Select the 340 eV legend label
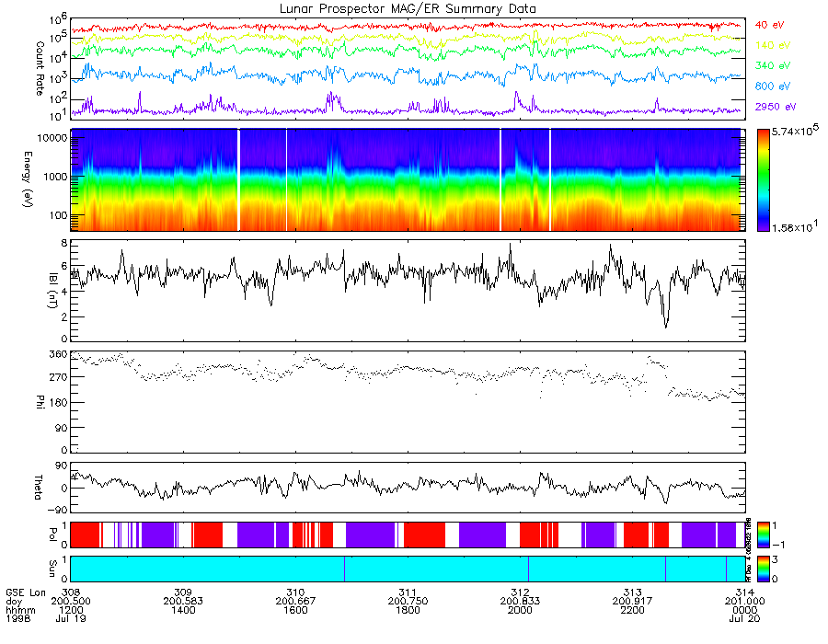The width and height of the screenshot is (828, 644). tap(773, 65)
